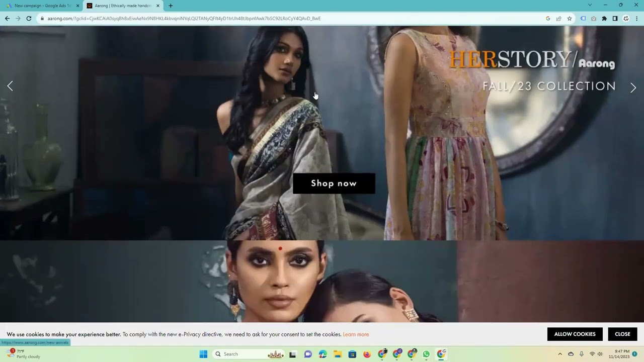Click the taskbar Search box
The width and height of the screenshot is (644, 362).
tap(249, 354)
